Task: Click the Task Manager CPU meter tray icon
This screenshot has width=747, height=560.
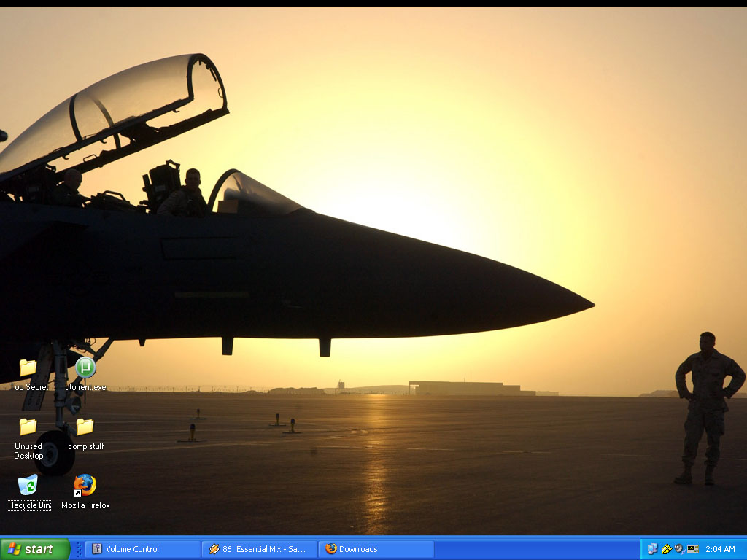Action: pos(692,549)
